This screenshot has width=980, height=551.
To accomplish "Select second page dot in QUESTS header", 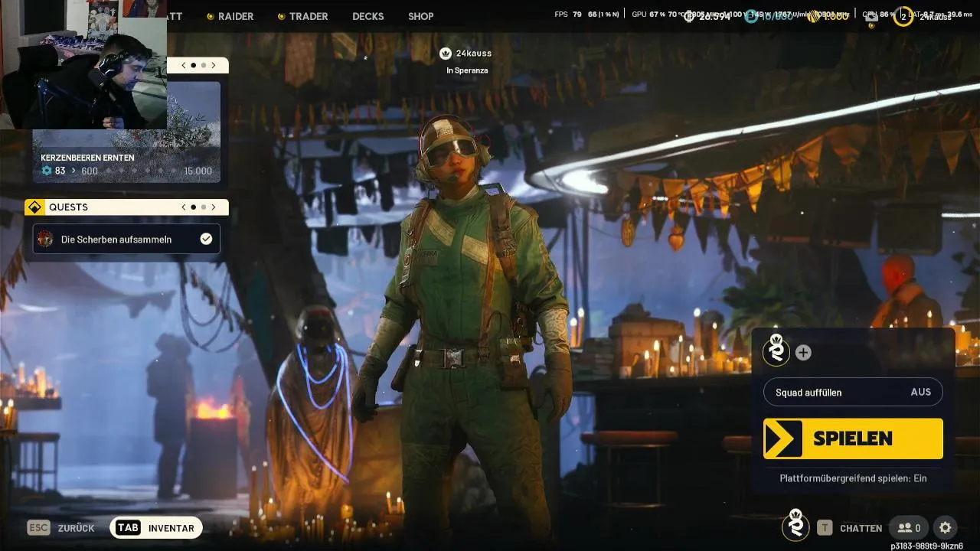I will click(203, 207).
